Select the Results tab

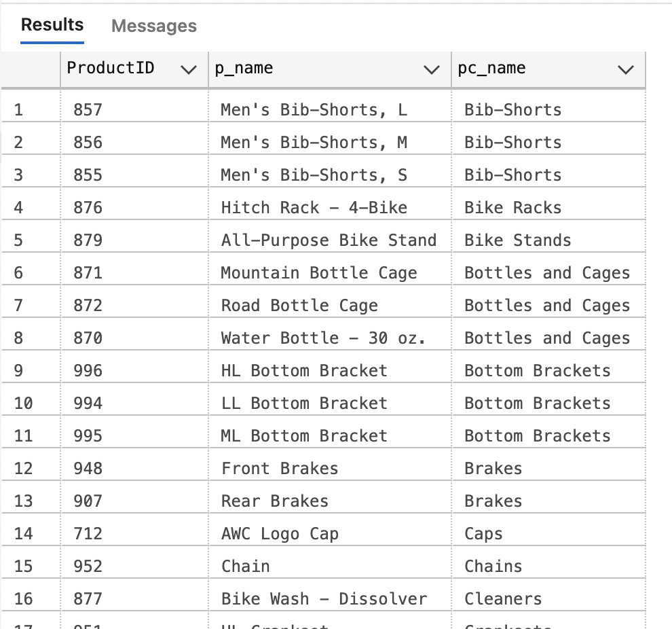pos(52,25)
